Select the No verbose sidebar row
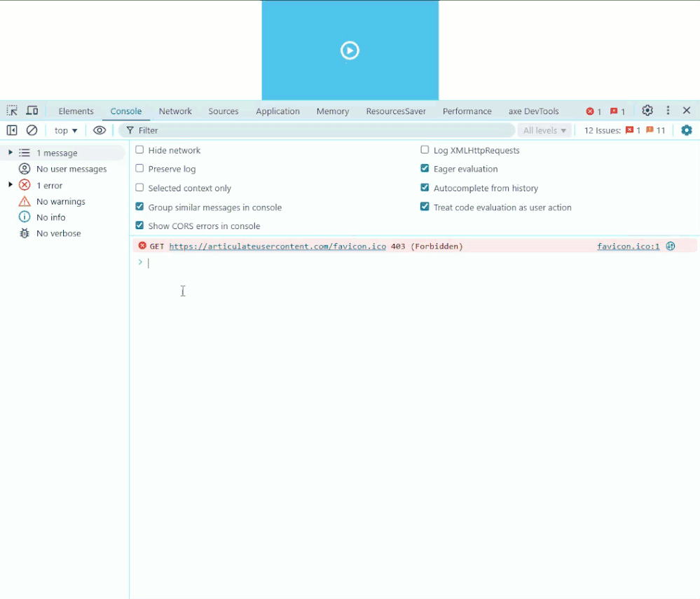 62,233
